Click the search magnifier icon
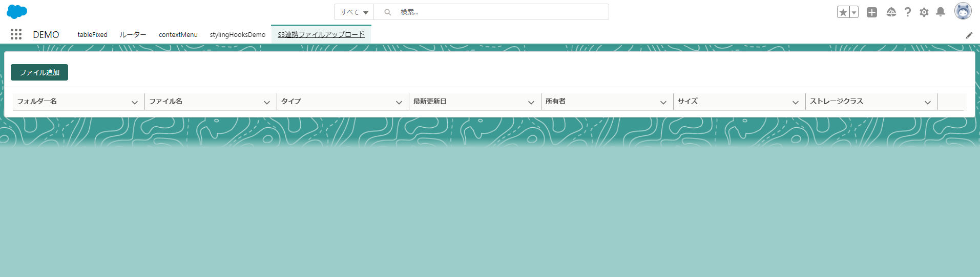 pyautogui.click(x=388, y=12)
